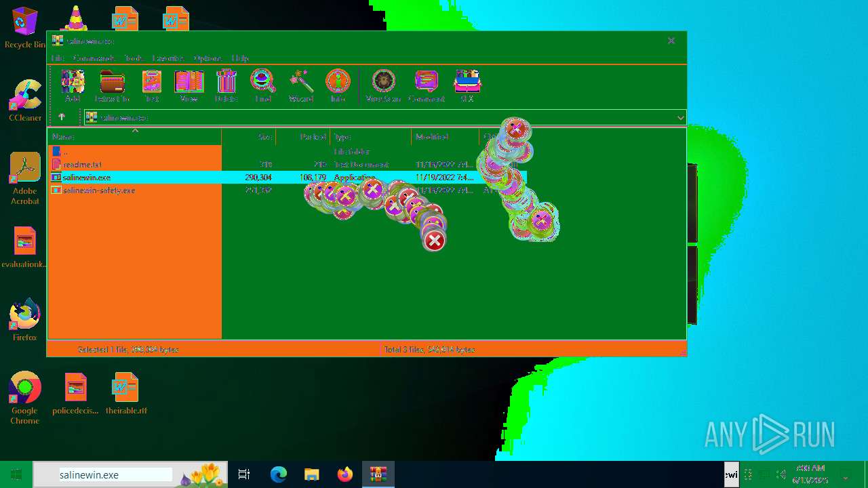The width and height of the screenshot is (868, 488).
Task: Close the WinRAR window
Action: 671,41
